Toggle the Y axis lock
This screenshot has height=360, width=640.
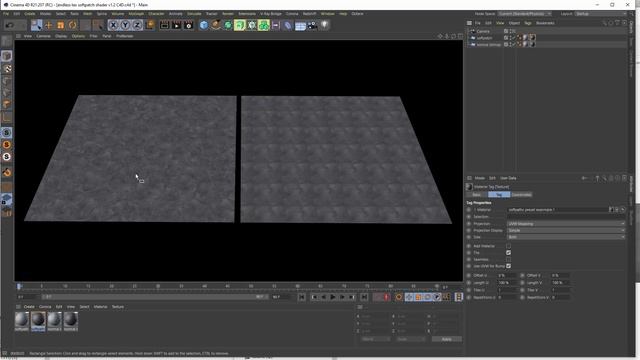click(x=125, y=25)
